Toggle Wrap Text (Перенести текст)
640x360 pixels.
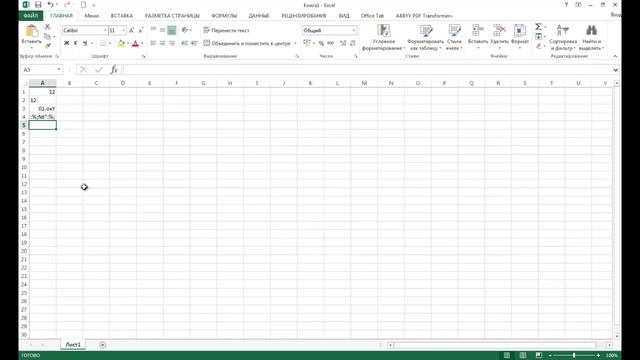click(x=226, y=30)
